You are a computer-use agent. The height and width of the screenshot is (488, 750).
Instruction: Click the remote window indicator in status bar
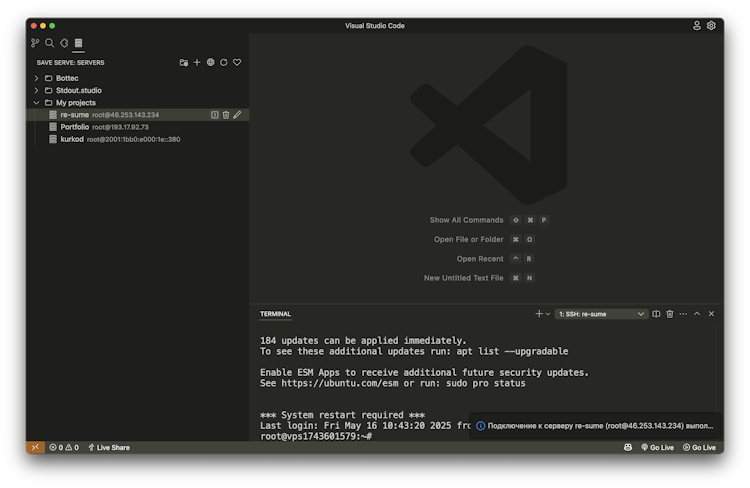click(x=35, y=447)
